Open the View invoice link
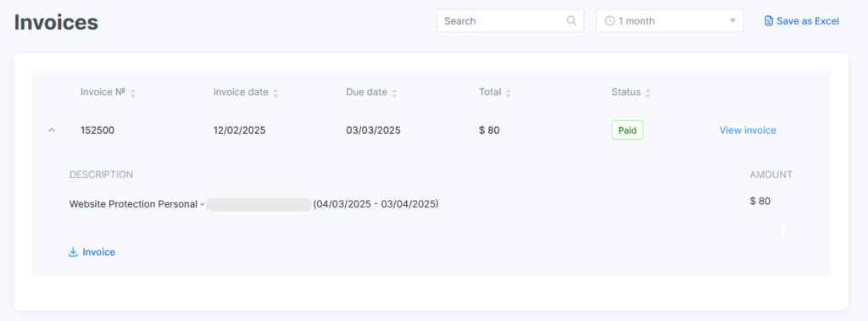This screenshot has width=868, height=321. click(748, 130)
